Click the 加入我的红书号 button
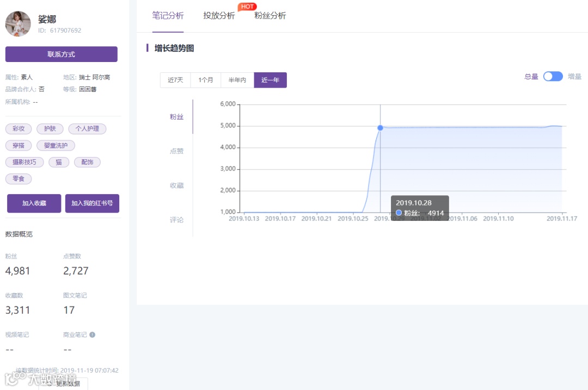Viewport: 588px width, 390px height. tap(92, 203)
